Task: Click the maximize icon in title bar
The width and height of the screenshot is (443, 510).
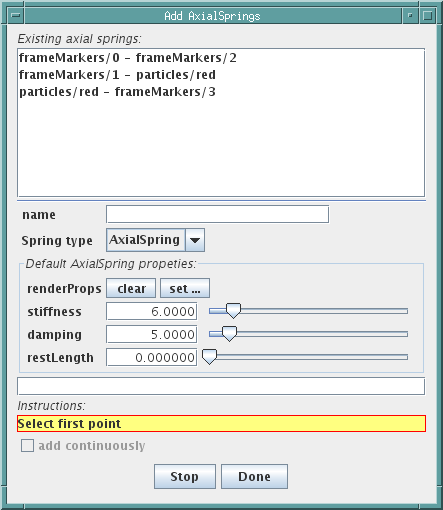Action: tap(427, 16)
